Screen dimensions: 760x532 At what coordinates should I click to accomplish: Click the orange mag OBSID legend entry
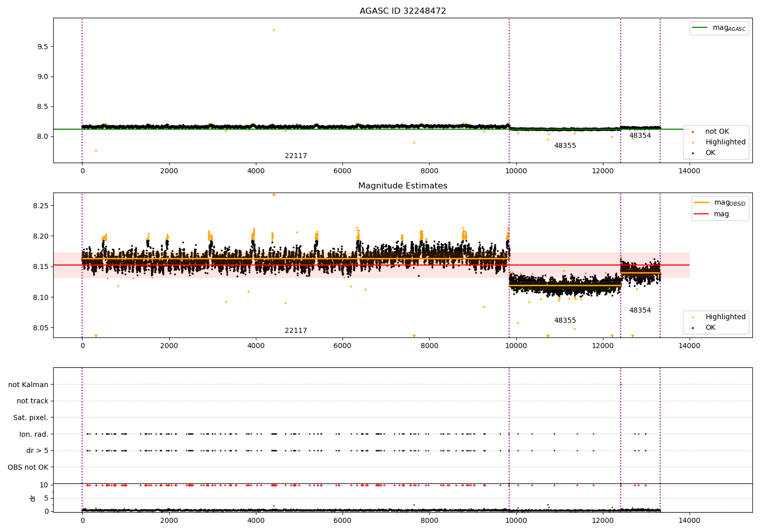(x=720, y=203)
